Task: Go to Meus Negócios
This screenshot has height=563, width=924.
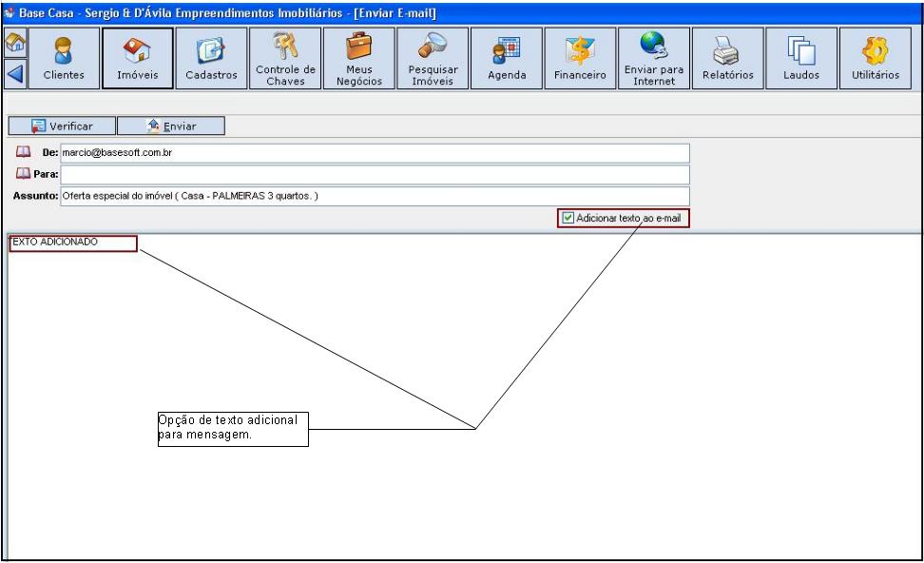Action: [358, 58]
